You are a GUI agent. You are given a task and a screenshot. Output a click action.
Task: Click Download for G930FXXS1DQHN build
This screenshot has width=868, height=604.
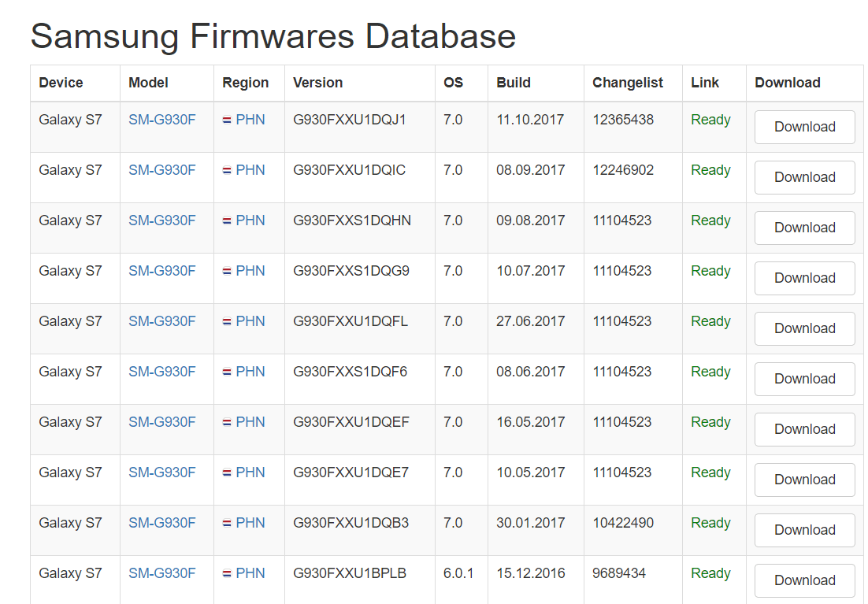(x=804, y=228)
